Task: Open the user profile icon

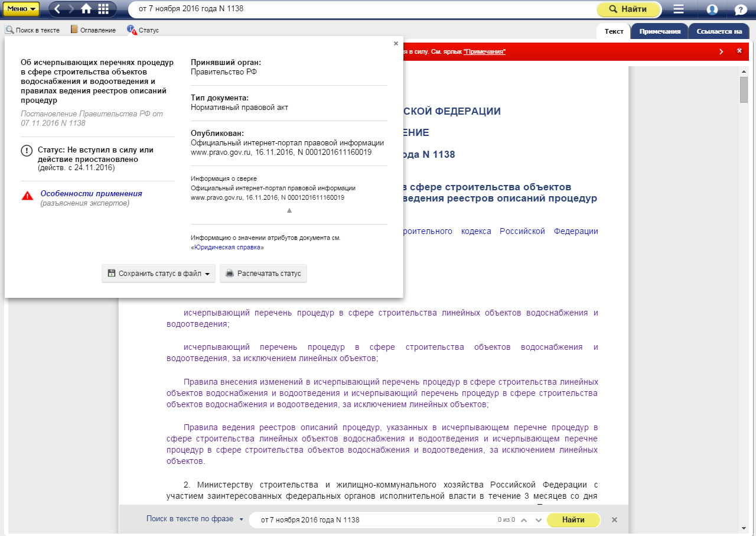Action: [x=712, y=9]
